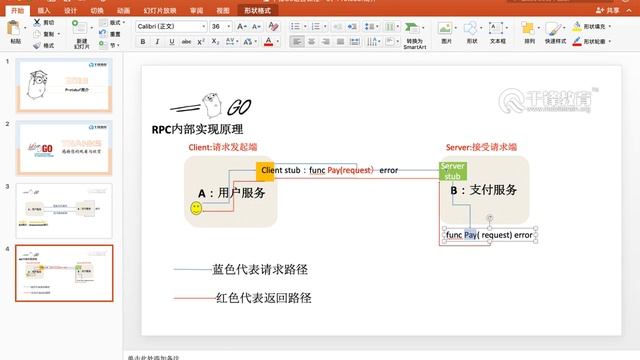This screenshot has width=640, height=360.
Task: Set paragraph alignment to right
Action: (326, 42)
